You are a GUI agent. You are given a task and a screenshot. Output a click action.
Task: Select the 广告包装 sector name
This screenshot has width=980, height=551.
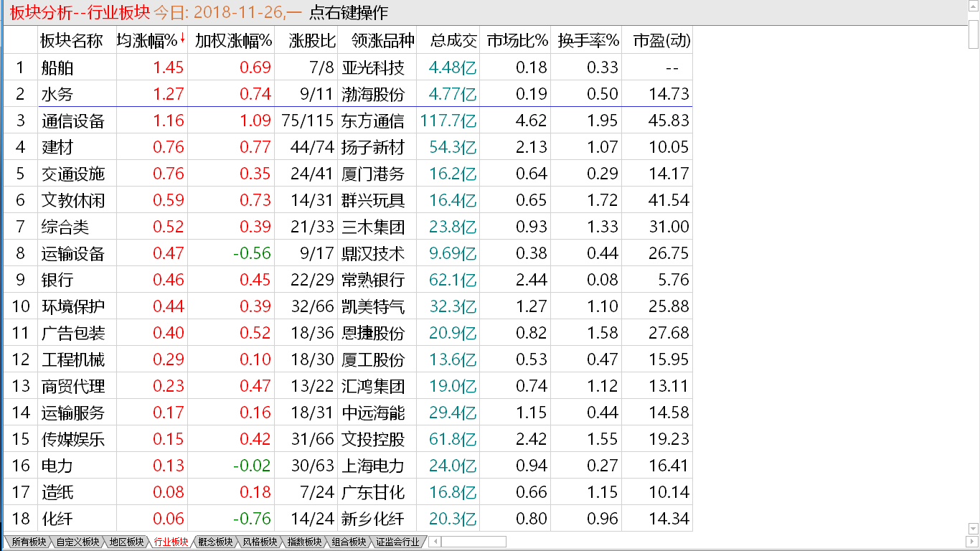click(73, 333)
